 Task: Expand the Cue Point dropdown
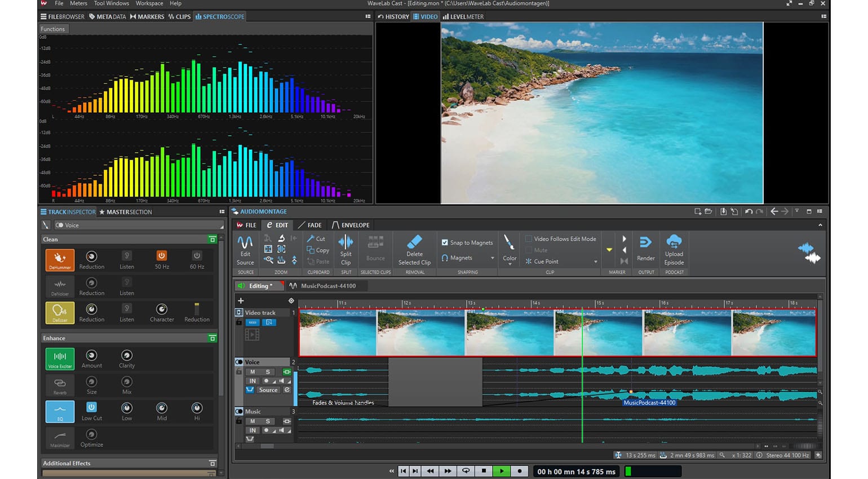click(x=595, y=261)
